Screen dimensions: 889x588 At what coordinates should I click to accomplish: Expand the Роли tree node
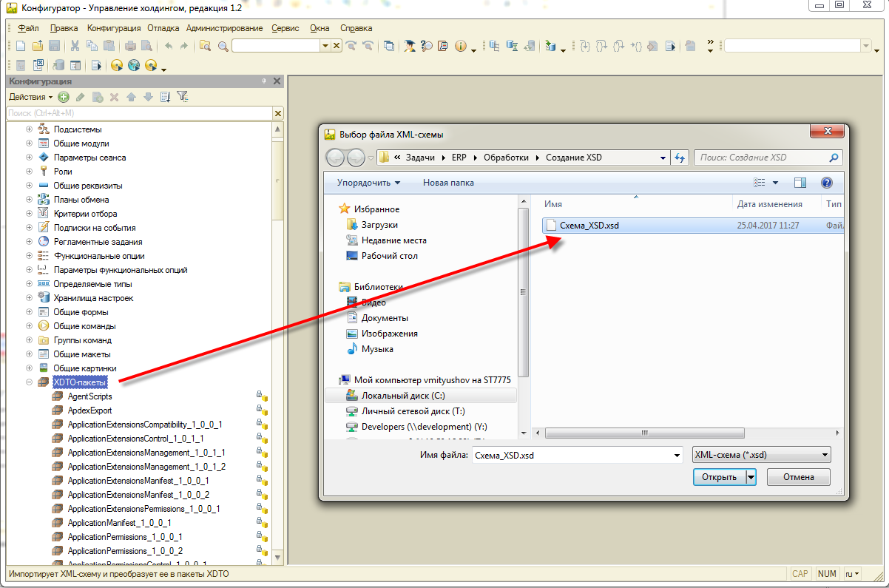pyautogui.click(x=30, y=172)
